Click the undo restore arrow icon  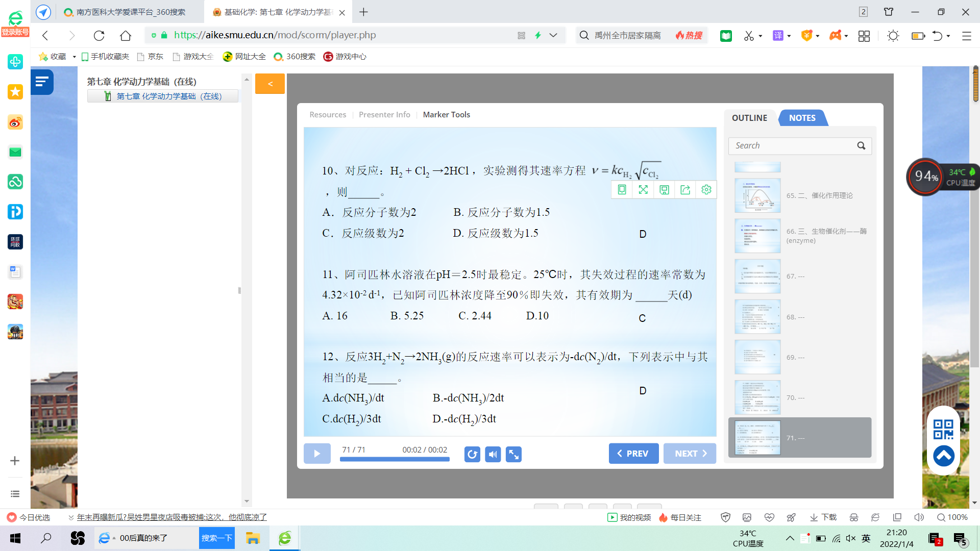[x=937, y=36]
